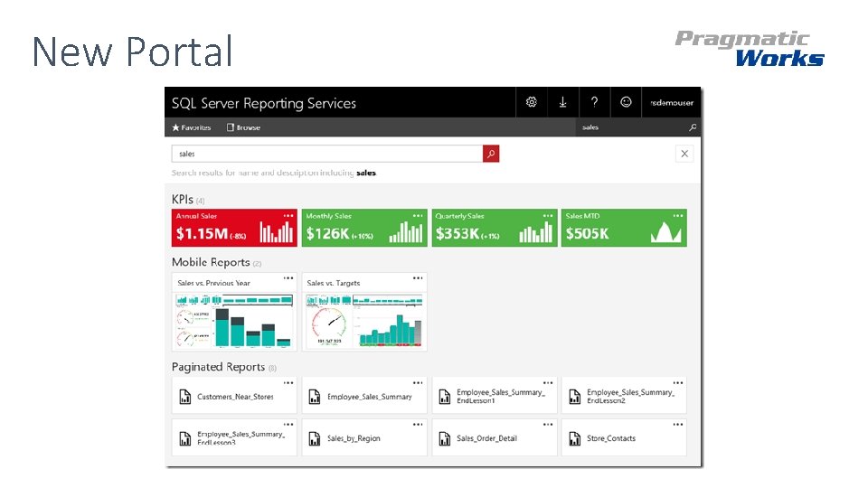The width and height of the screenshot is (868, 488).
Task: Switch to the Browse tab
Action: [243, 127]
